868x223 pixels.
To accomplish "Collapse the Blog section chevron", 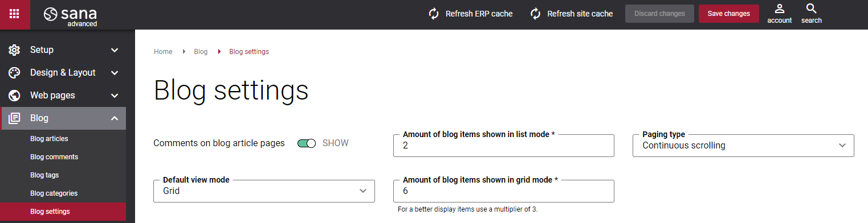I will (115, 118).
